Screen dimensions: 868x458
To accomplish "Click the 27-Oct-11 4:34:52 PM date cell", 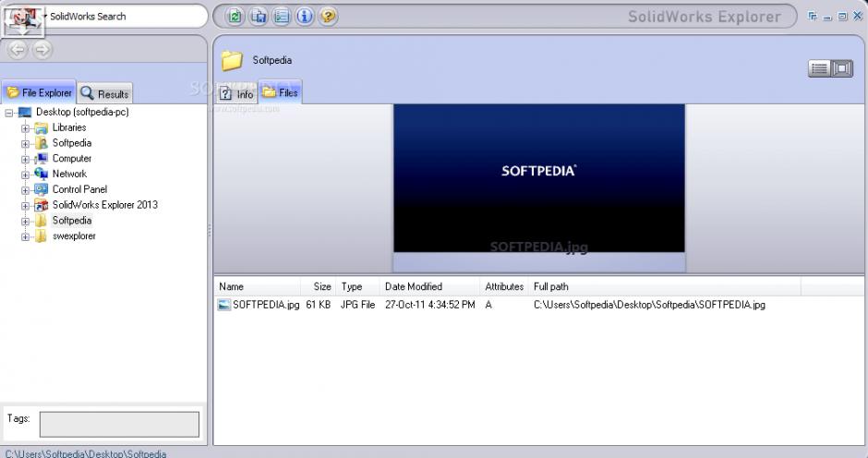I will pos(429,305).
